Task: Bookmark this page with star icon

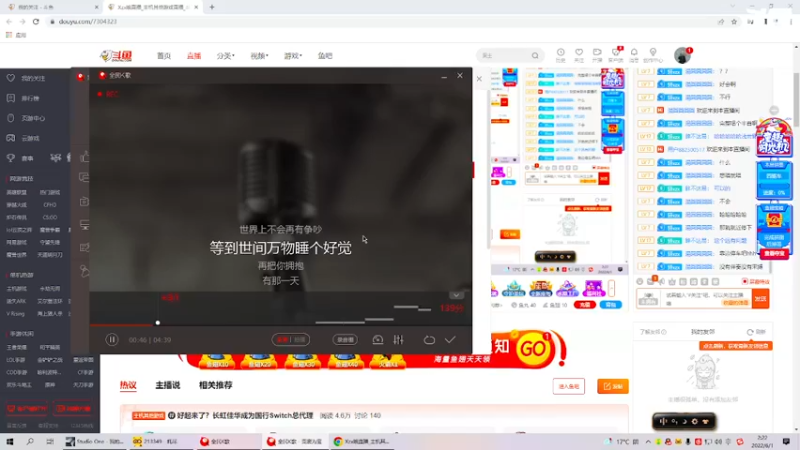Action: pos(734,21)
